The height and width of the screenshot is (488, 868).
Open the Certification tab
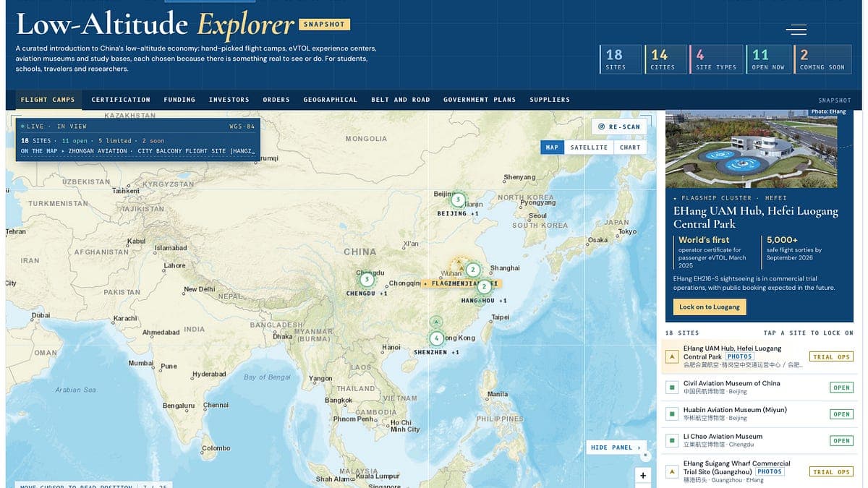121,100
